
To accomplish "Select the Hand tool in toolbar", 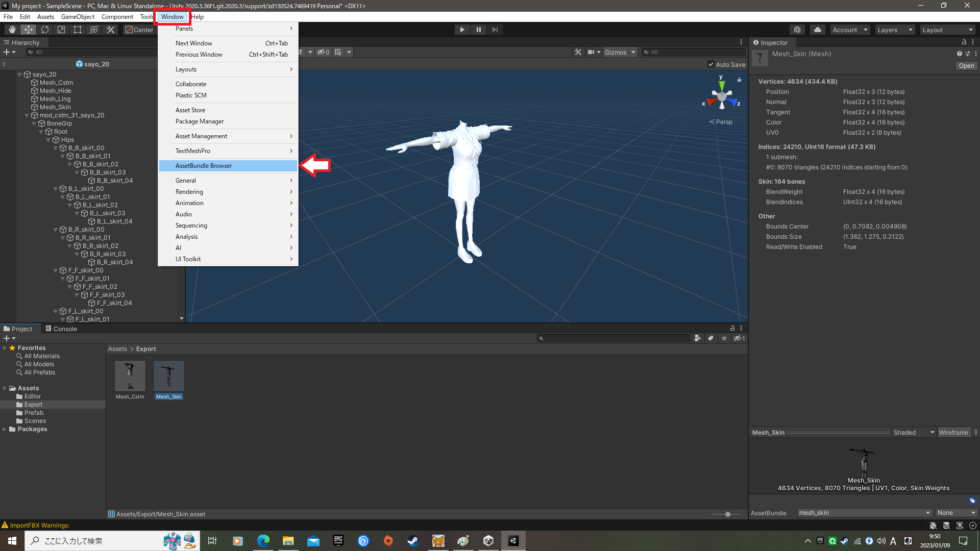I will 12,30.
